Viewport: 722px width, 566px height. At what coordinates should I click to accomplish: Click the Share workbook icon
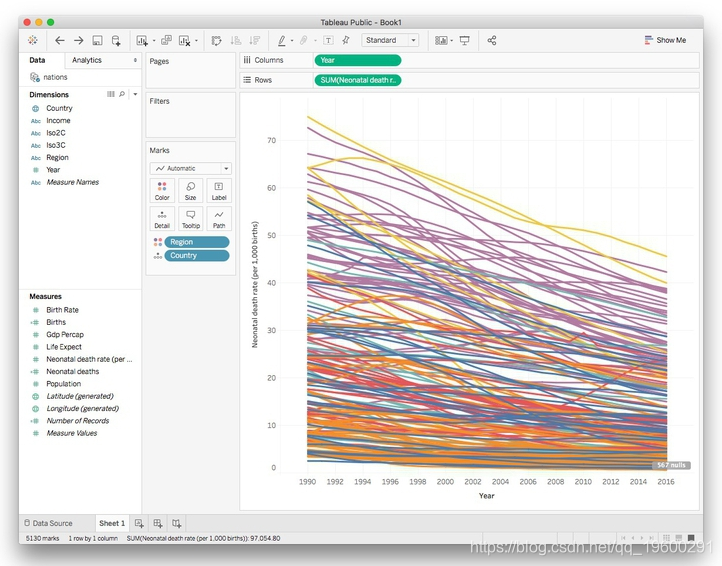[492, 41]
